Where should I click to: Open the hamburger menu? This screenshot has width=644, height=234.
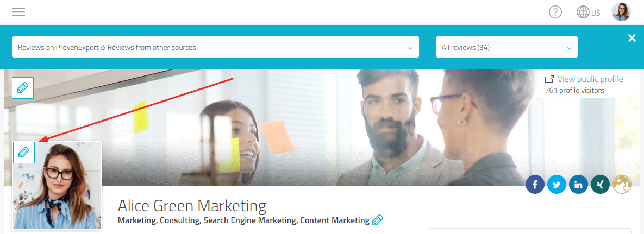click(18, 12)
